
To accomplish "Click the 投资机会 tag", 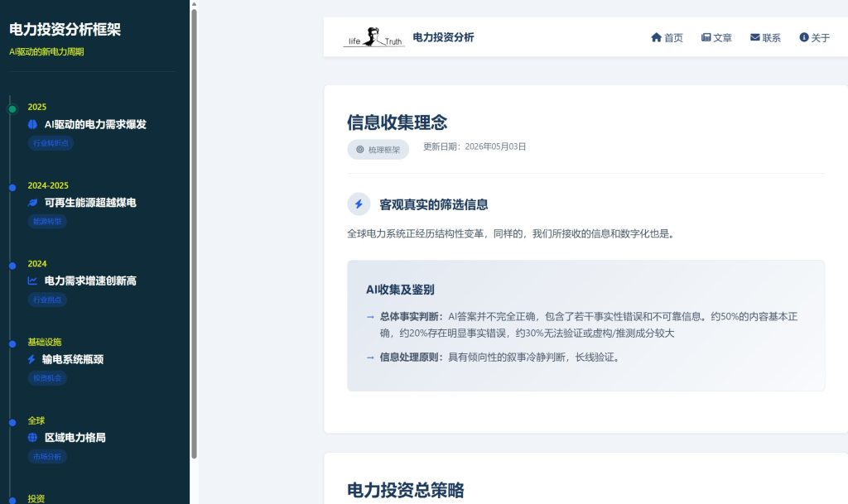I will [x=47, y=378].
